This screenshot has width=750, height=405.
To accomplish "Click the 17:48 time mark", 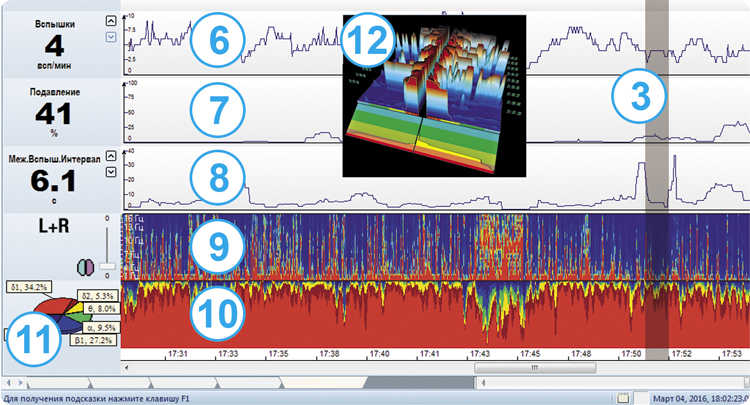I will [581, 354].
